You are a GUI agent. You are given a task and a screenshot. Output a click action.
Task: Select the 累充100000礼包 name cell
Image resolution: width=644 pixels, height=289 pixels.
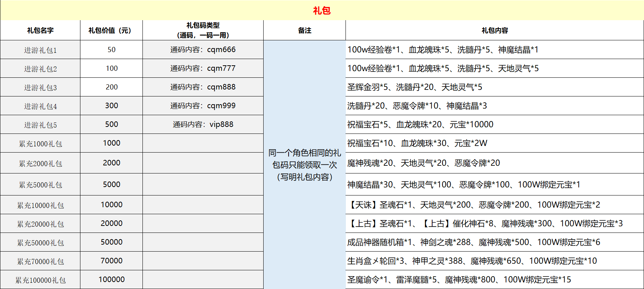coord(40,280)
